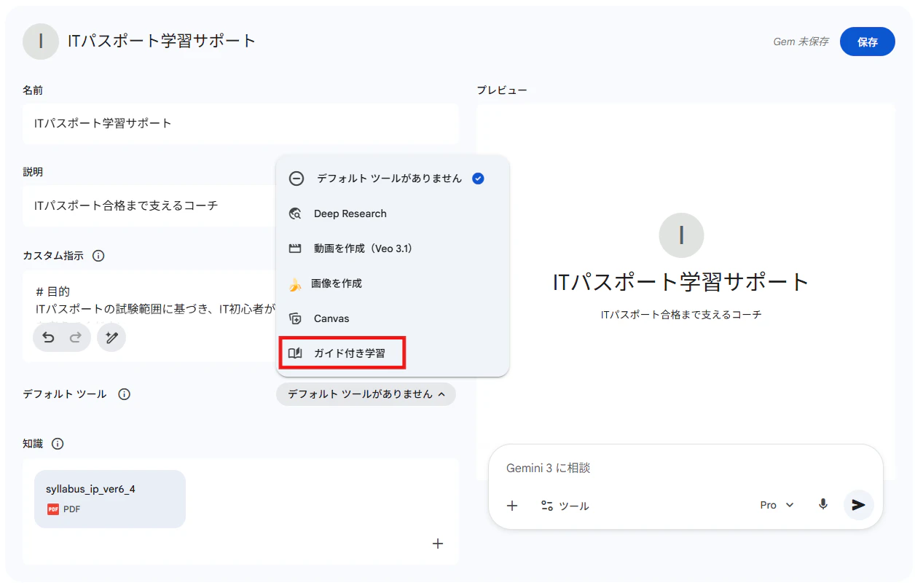Click inside the custom instructions text area

click(x=149, y=300)
